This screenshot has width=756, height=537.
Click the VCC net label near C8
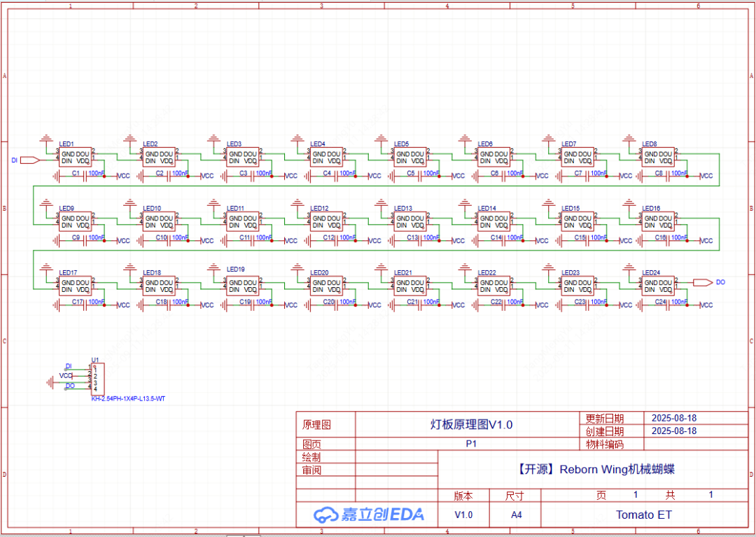[706, 176]
